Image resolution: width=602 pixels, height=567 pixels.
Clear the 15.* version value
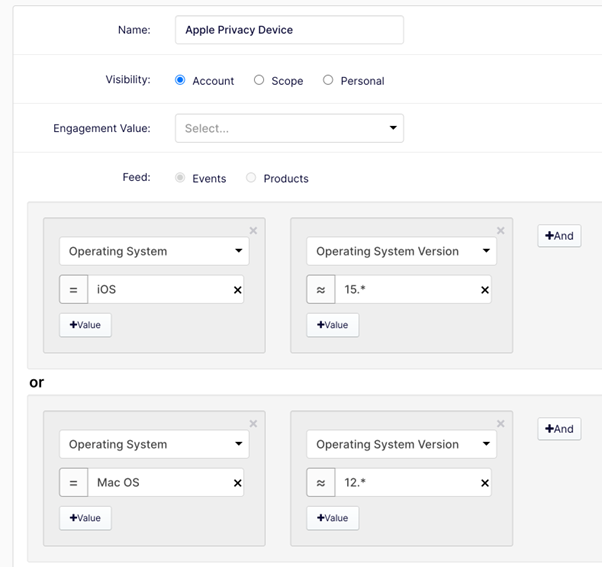[485, 290]
